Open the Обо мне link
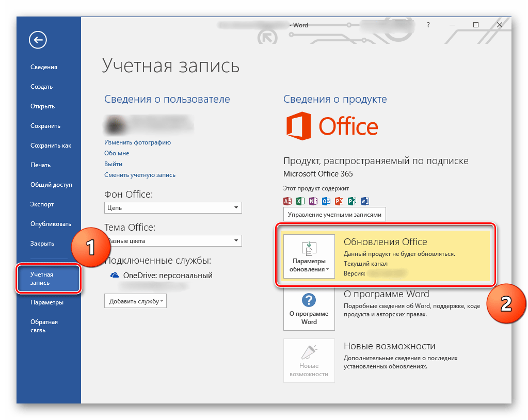Screen dimensions: 528x420 point(117,153)
